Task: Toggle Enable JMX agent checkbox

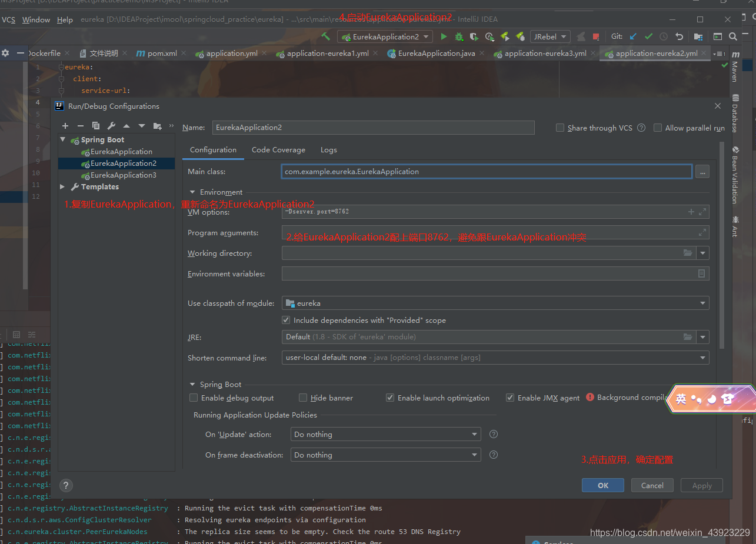Action: 510,398
